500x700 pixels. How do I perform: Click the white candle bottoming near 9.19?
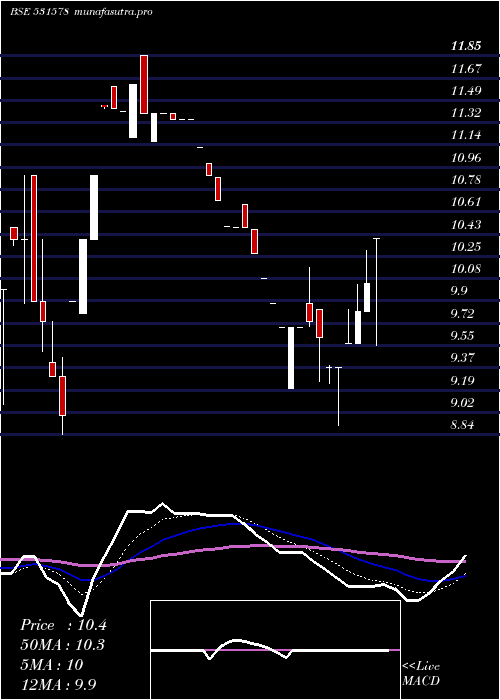291,358
